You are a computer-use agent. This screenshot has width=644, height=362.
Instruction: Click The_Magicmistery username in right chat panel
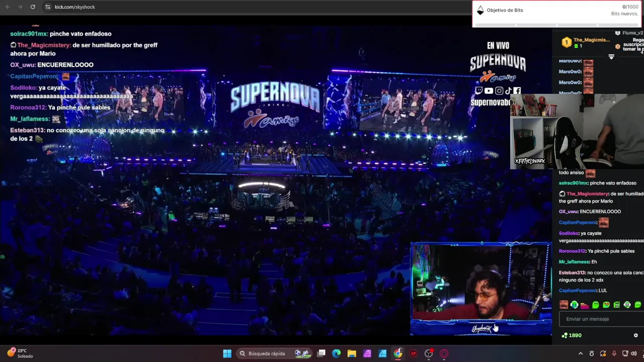coord(588,194)
